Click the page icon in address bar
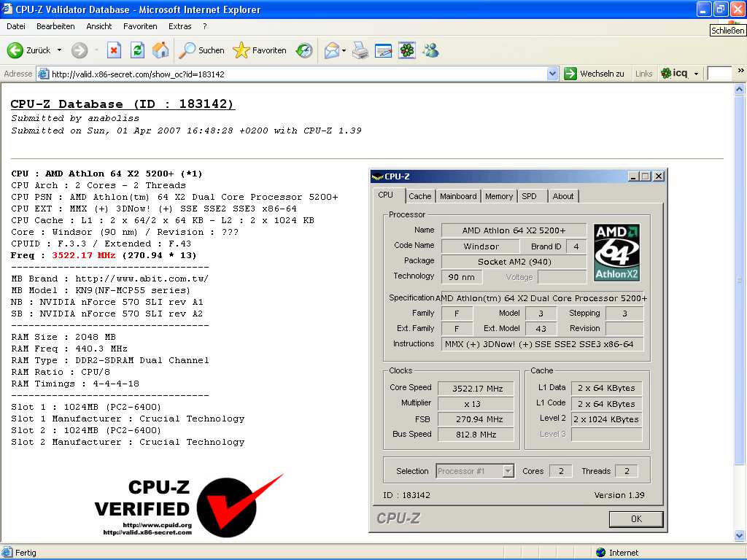Image resolution: width=747 pixels, height=560 pixels. point(43,74)
